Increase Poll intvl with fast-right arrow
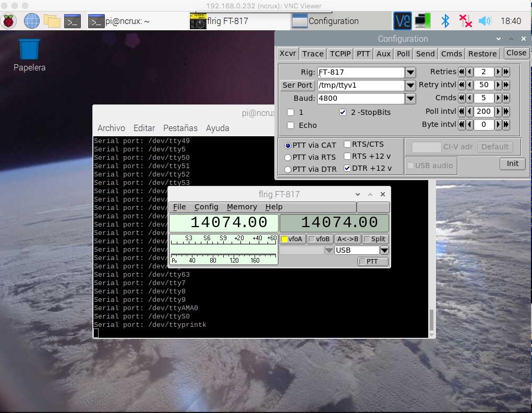532x413 pixels. (x=506, y=111)
